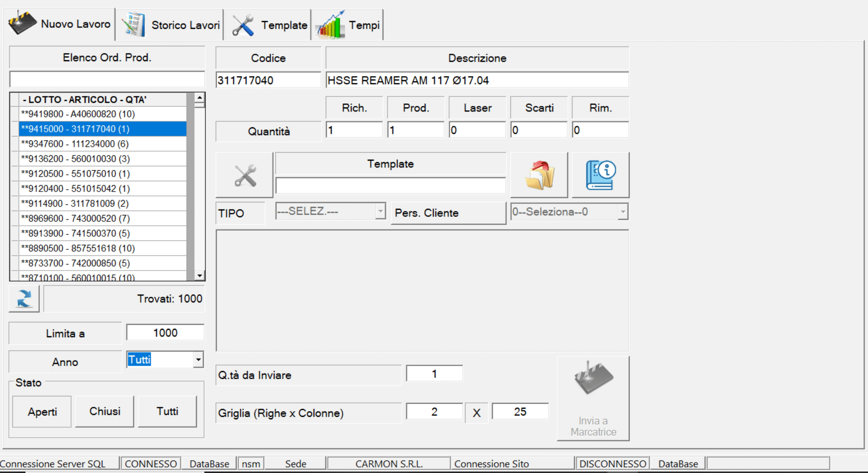Viewport: 868px width, 473px height.
Task: Click the blue info book icon
Action: click(600, 176)
